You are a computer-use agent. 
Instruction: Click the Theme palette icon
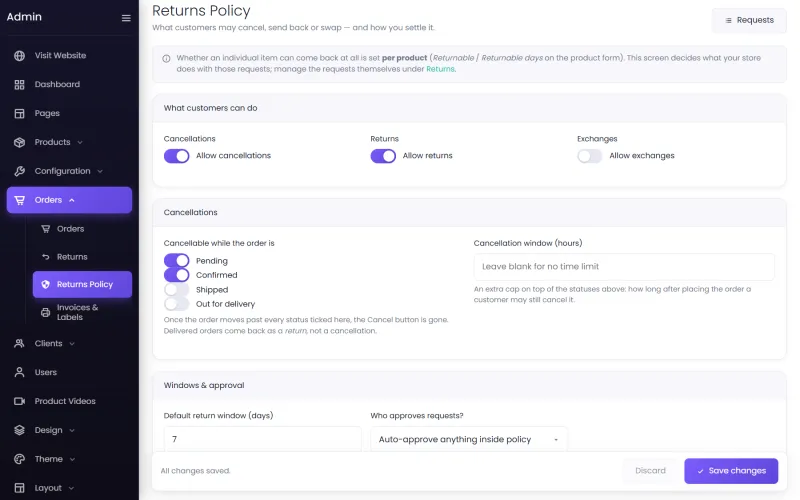(x=19, y=459)
